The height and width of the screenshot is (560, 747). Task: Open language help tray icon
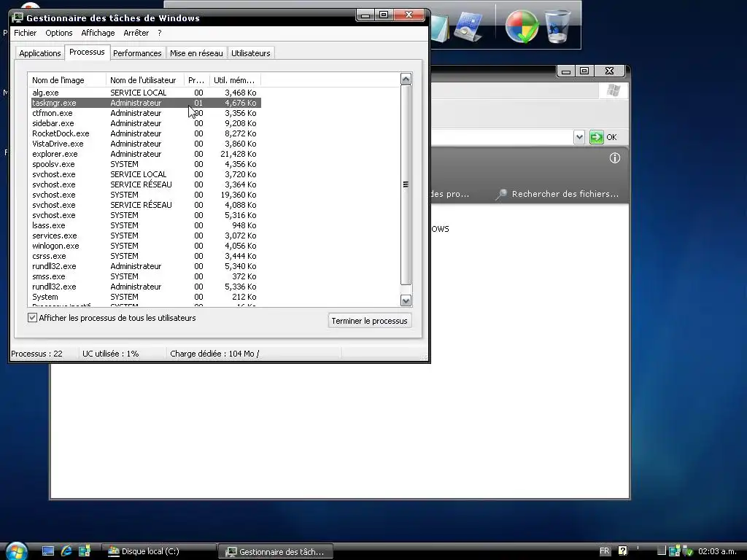click(x=623, y=551)
